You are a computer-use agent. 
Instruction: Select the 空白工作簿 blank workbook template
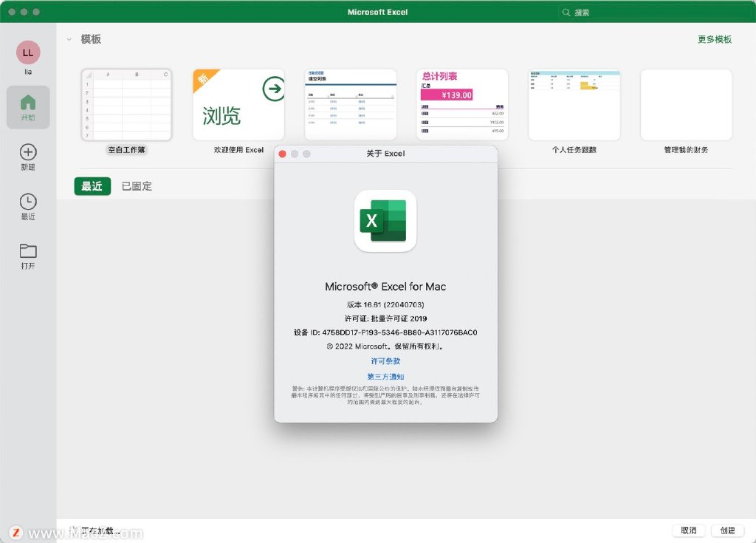click(x=127, y=105)
